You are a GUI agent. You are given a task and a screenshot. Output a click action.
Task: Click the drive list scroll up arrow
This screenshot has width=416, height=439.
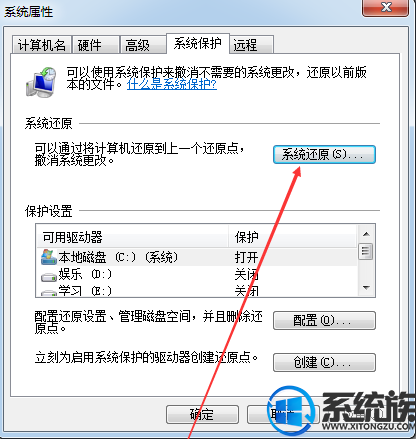pos(366,234)
